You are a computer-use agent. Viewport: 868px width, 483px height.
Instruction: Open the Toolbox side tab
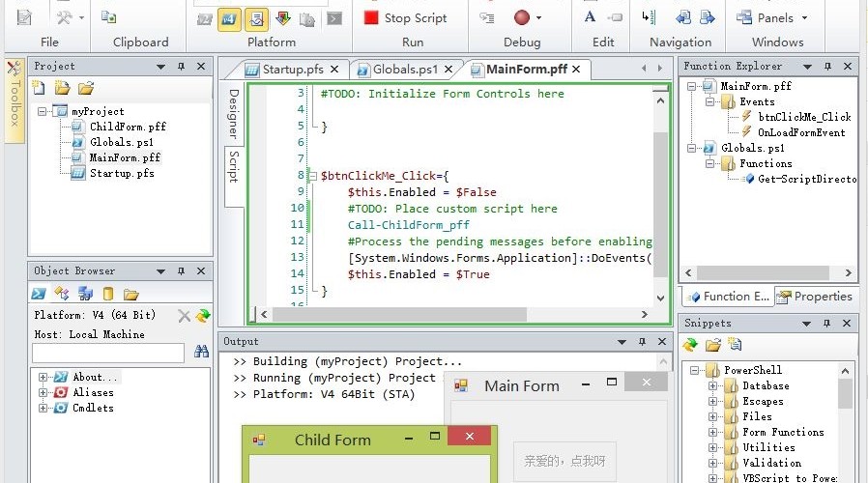click(14, 100)
